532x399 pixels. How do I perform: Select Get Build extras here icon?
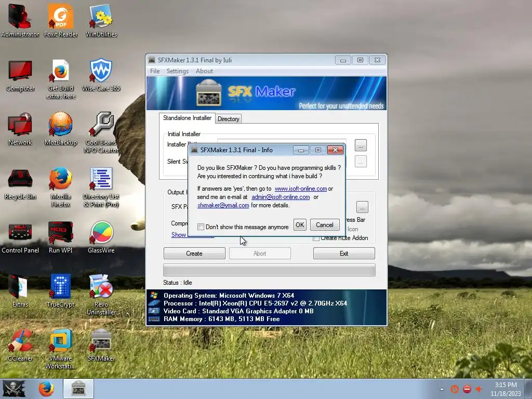(61, 79)
